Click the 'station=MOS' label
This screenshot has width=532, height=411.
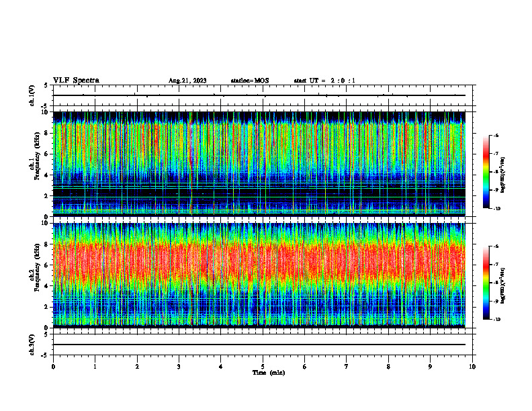click(250, 81)
